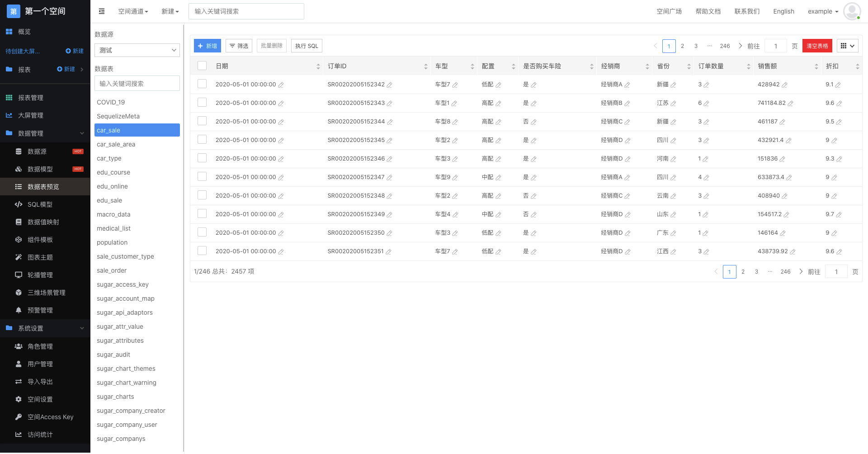The height and width of the screenshot is (454, 868).
Task: Expand the 空间通道 dropdown menu
Action: pyautogui.click(x=133, y=11)
